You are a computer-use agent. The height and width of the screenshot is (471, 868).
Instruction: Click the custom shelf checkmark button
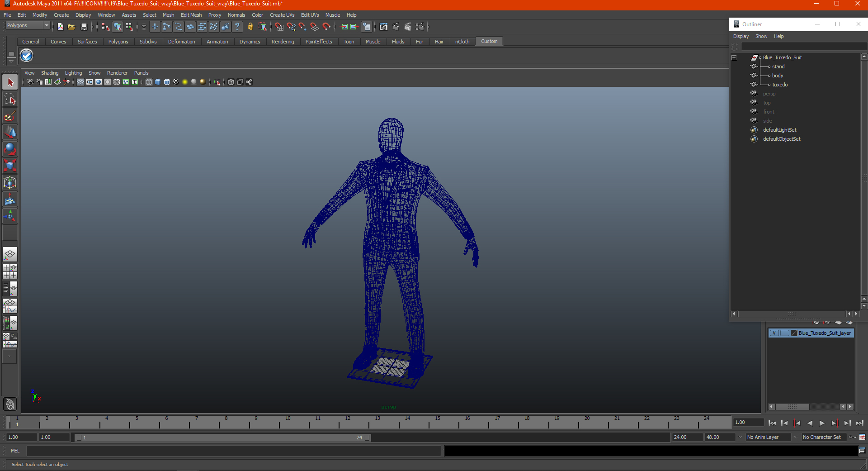pyautogui.click(x=27, y=56)
